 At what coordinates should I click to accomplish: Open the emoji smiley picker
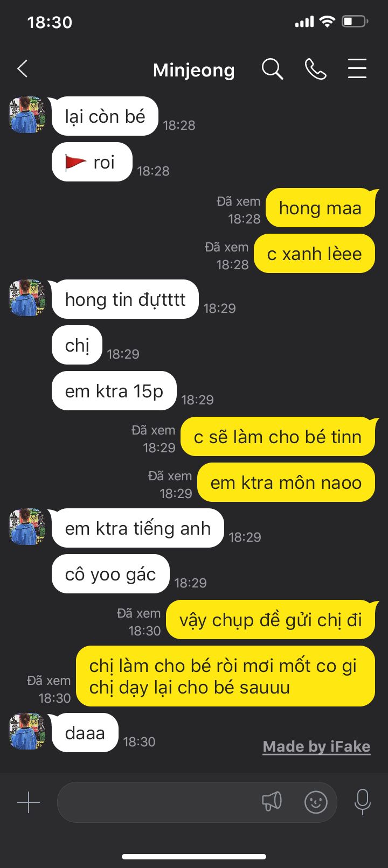316,802
